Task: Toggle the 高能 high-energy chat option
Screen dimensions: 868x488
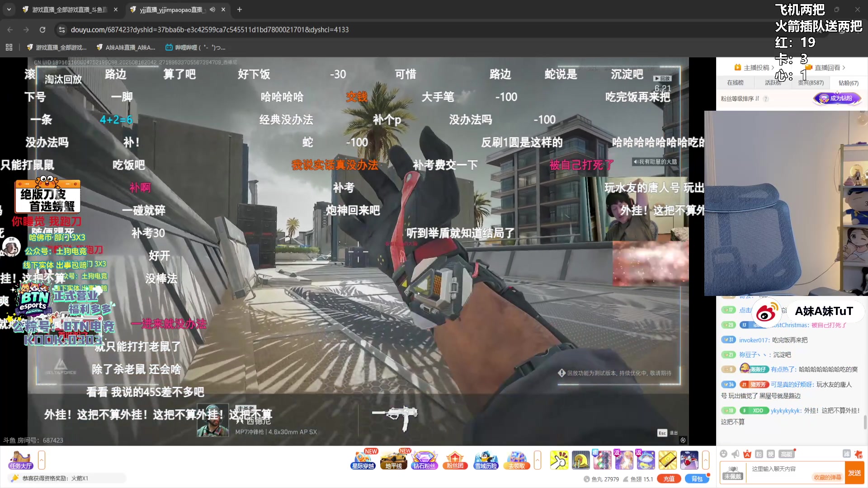Action: click(x=787, y=454)
